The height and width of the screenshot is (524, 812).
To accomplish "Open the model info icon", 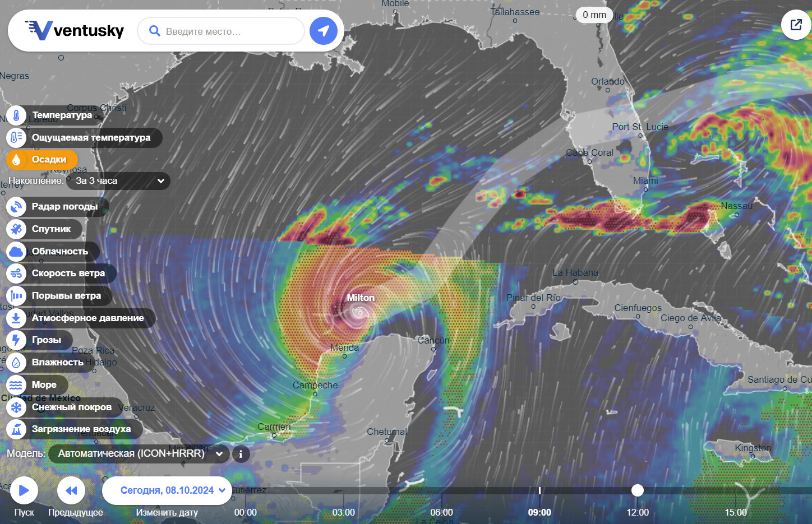I will (241, 454).
